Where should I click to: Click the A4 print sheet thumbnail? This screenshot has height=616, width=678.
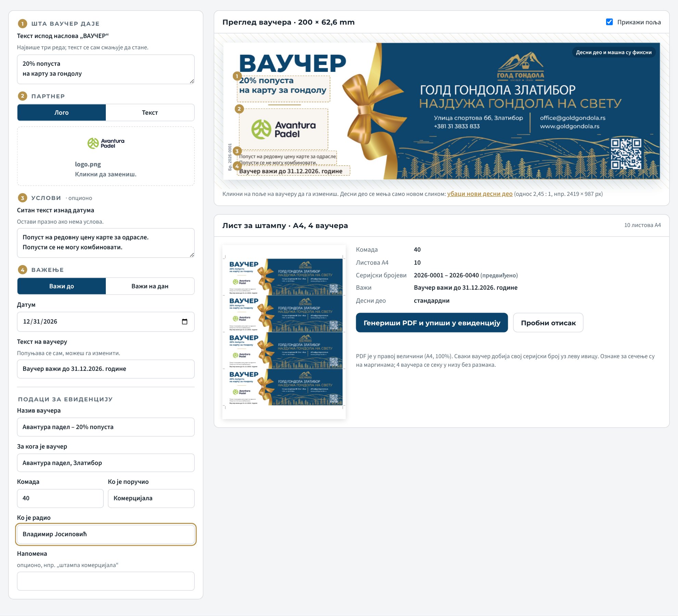click(x=284, y=332)
